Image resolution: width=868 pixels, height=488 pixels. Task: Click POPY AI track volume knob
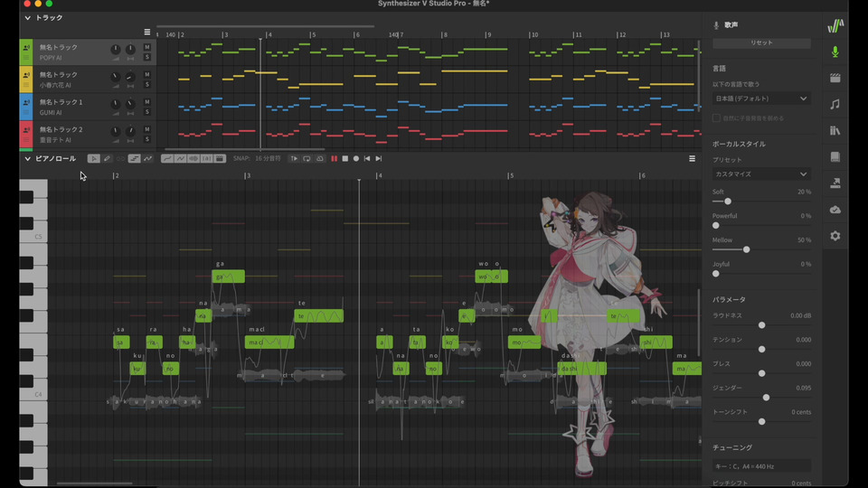115,49
